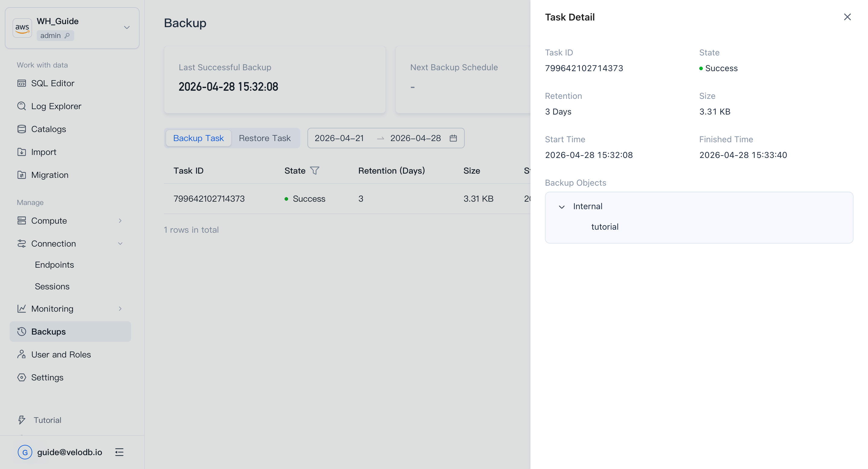Click the Migration icon in sidebar

coord(22,175)
